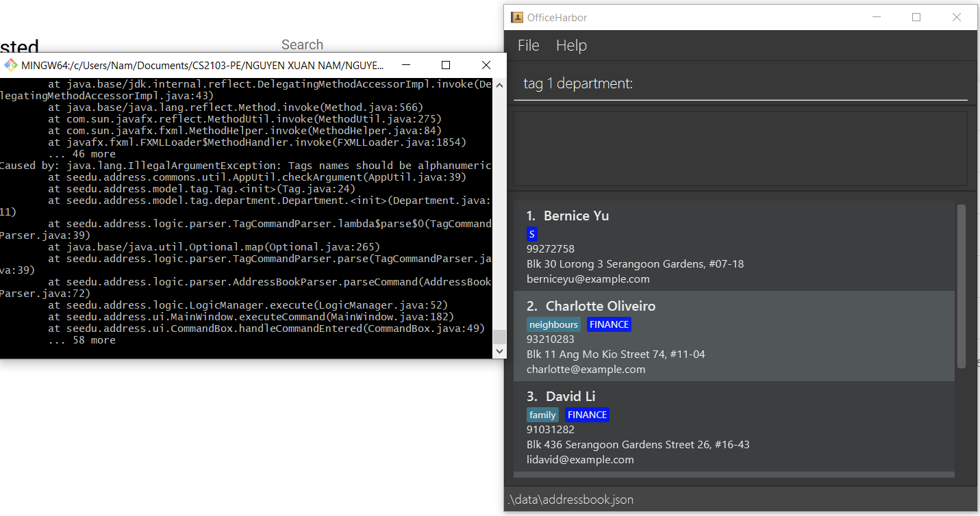Close the MINGW64 terminal window
Screen dimensions: 980x516
[486, 65]
